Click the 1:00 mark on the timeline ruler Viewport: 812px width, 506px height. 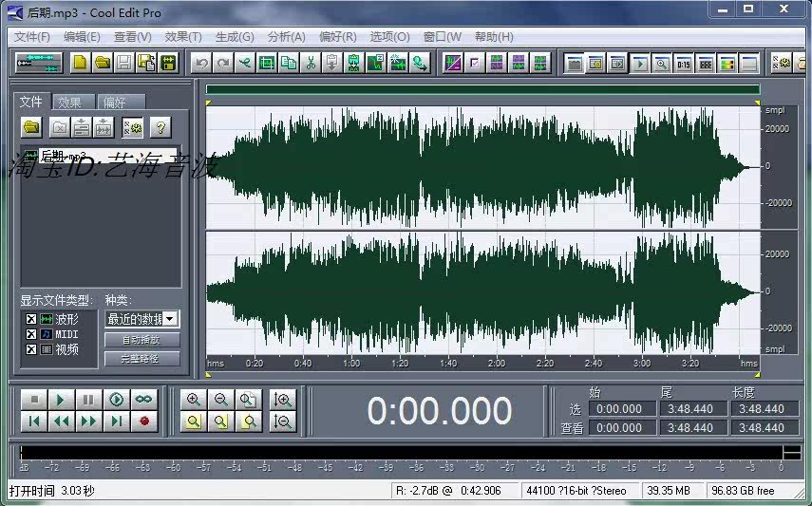[351, 364]
